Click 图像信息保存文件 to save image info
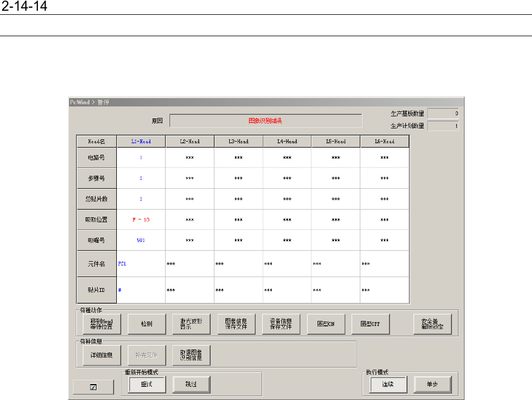Viewport: 532px width, 400px height. tap(236, 324)
